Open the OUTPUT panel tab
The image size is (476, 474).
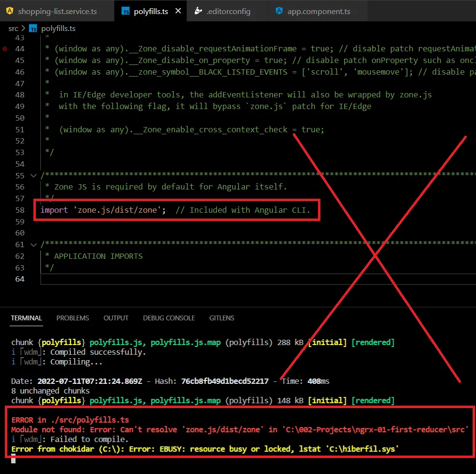pyautogui.click(x=116, y=318)
